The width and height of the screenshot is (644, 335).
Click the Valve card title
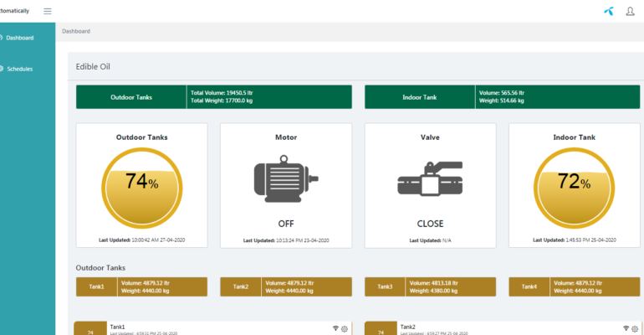[430, 137]
